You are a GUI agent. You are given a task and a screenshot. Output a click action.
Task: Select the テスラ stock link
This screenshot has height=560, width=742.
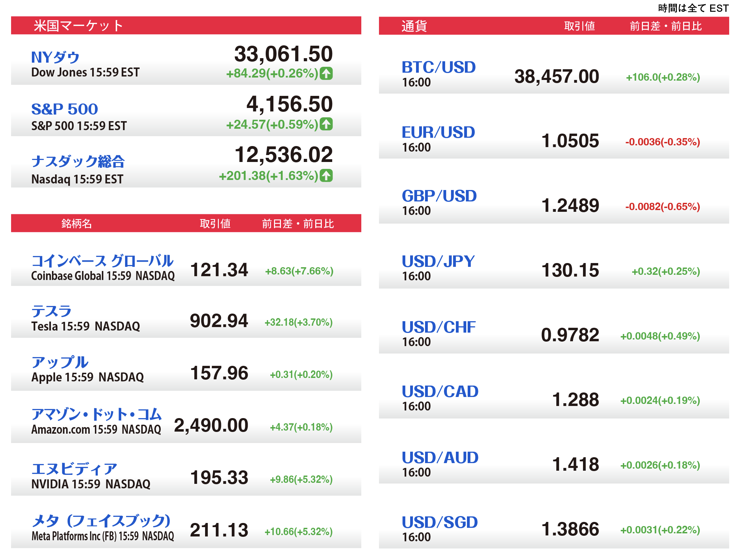pyautogui.click(x=51, y=311)
